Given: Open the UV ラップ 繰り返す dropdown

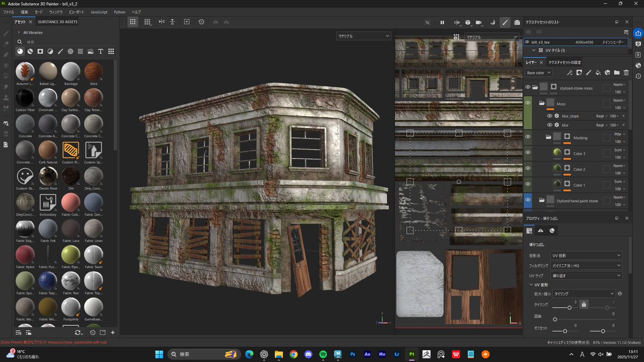Looking at the screenshot, I should click(587, 275).
